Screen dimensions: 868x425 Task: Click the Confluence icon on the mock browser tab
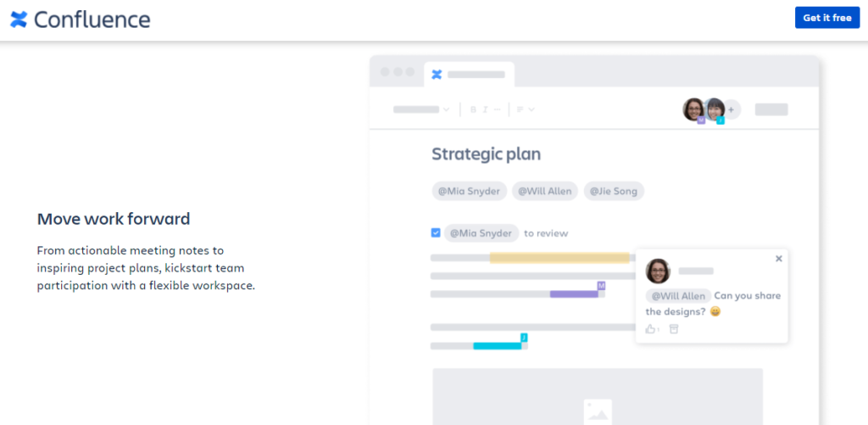pos(437,75)
